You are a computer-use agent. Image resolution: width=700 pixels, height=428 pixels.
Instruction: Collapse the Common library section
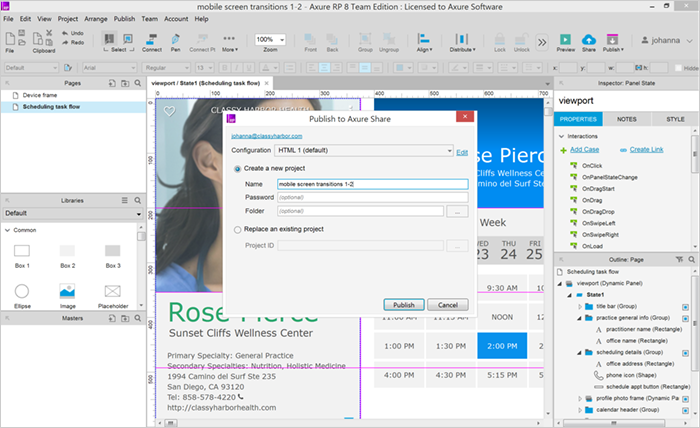point(7,230)
